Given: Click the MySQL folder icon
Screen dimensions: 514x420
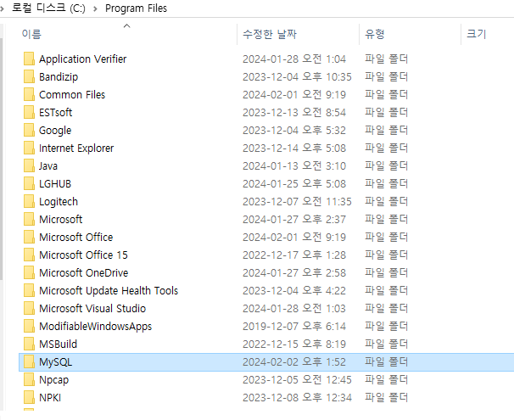Looking at the screenshot, I should coord(29,362).
